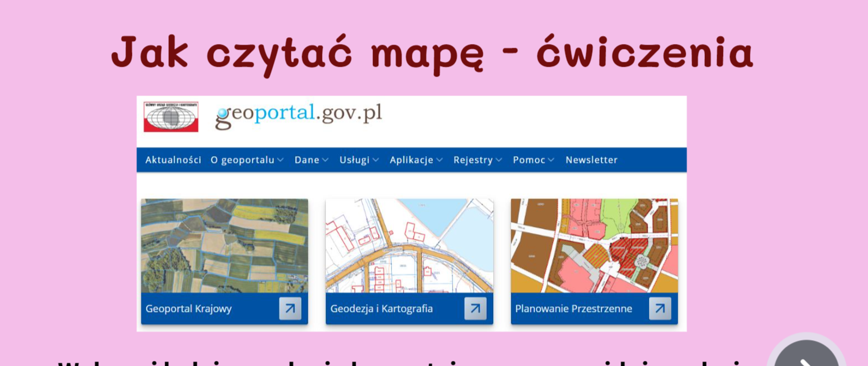Expand the Aplikacje dropdown menu

click(416, 160)
